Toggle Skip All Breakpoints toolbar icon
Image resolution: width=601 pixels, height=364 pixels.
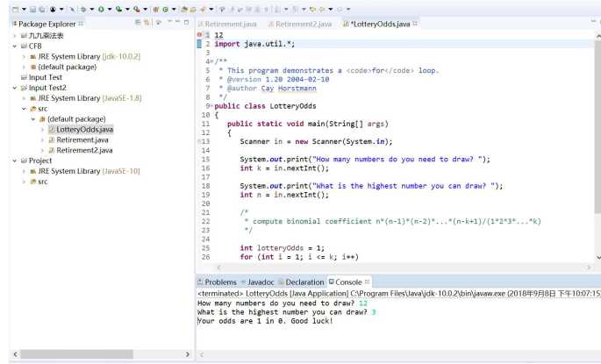point(73,9)
